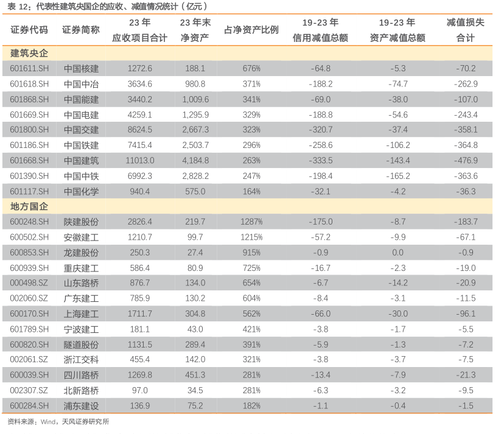Click the '19-23年 资产减值总额' header
This screenshot has width=504, height=434.
pyautogui.click(x=397, y=30)
